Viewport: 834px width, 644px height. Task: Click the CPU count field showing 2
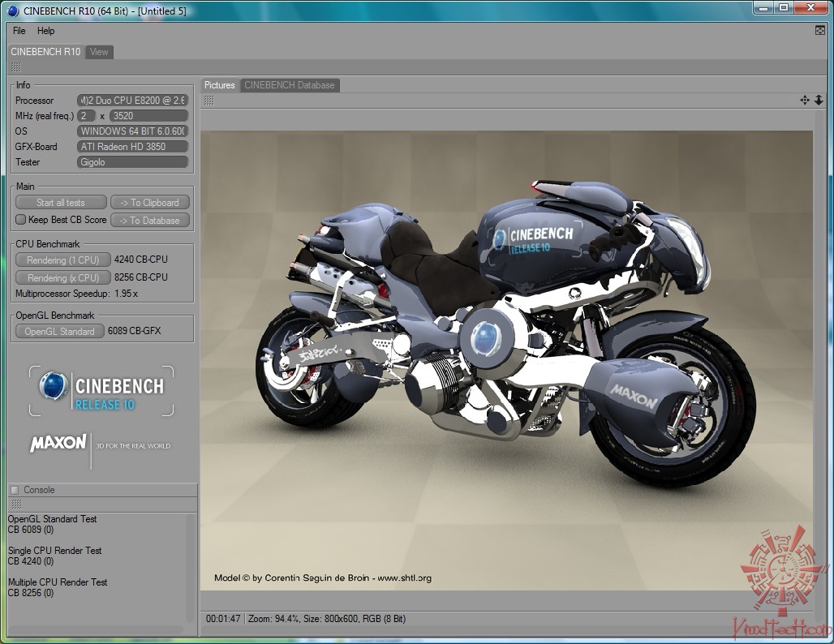[86, 115]
